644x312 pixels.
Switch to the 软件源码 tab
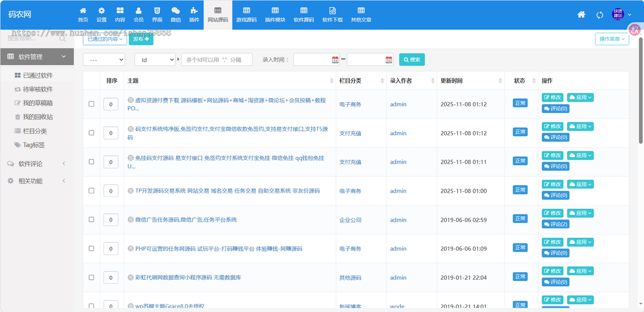(x=304, y=14)
